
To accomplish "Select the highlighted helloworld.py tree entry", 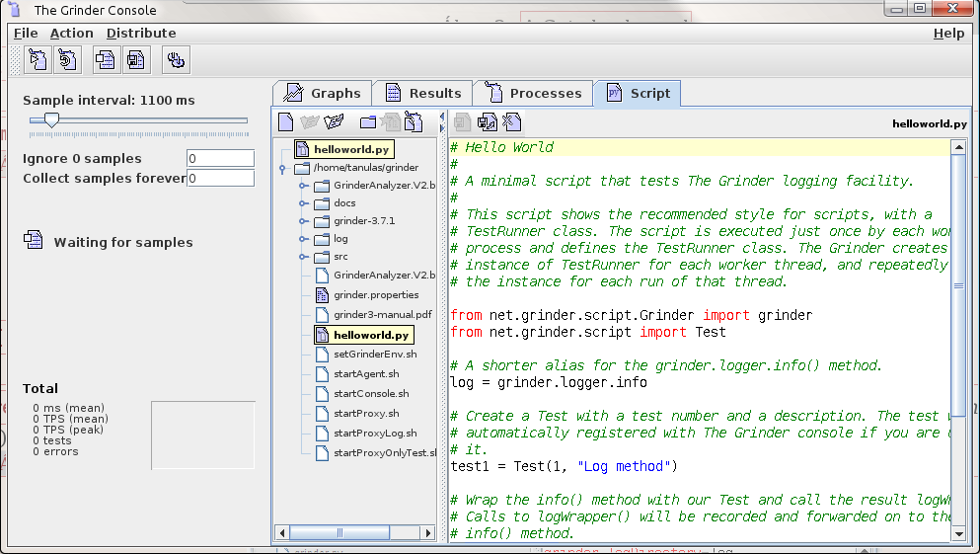I will click(364, 335).
